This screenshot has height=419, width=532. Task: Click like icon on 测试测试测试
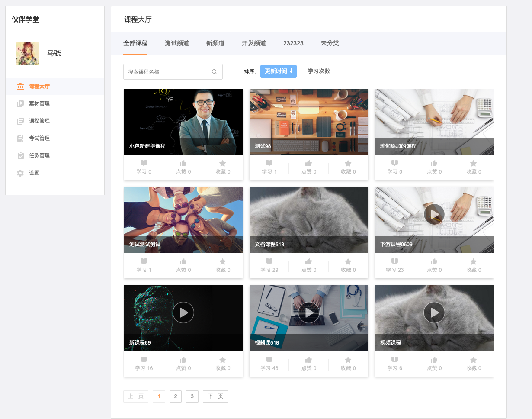coord(183,261)
